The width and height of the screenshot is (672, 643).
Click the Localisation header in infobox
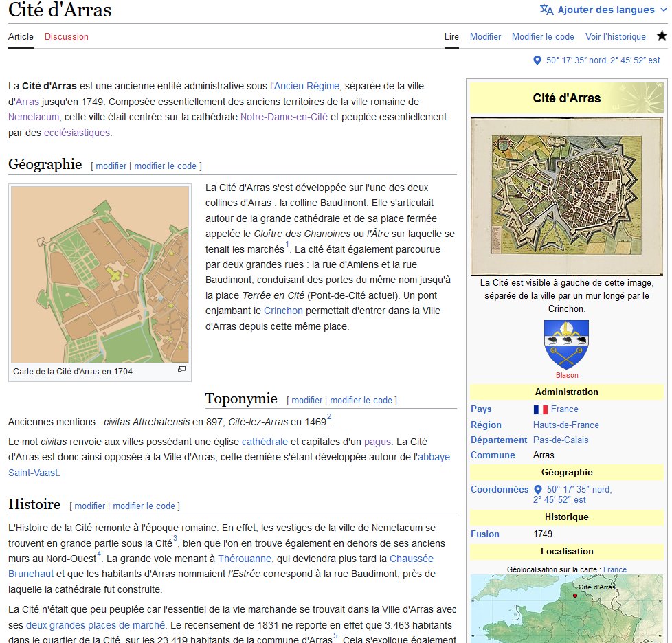(567, 552)
